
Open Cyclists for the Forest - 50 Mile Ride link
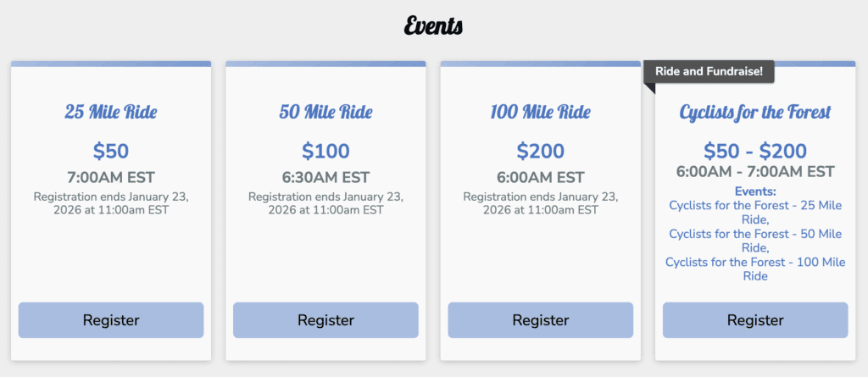coord(755,241)
